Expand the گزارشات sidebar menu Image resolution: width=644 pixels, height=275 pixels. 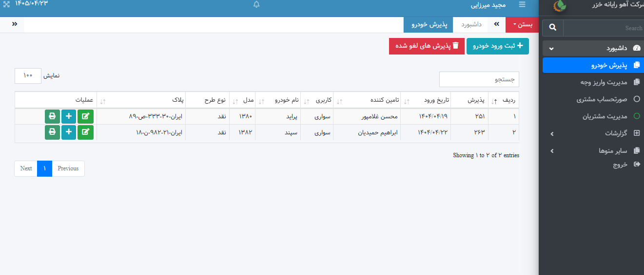[x=593, y=133]
